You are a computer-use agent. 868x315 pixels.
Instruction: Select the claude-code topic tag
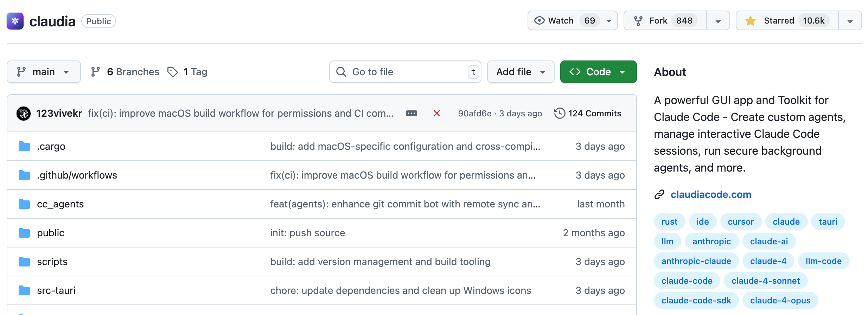point(687,281)
